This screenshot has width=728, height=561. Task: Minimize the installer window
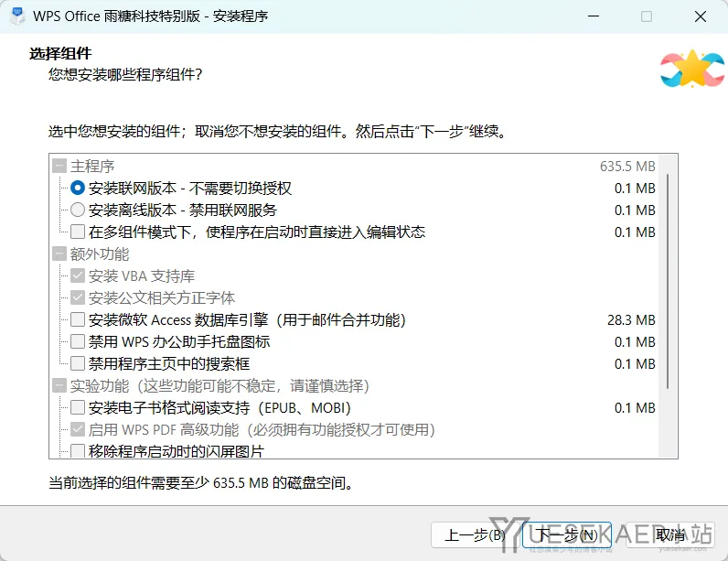coord(593,16)
